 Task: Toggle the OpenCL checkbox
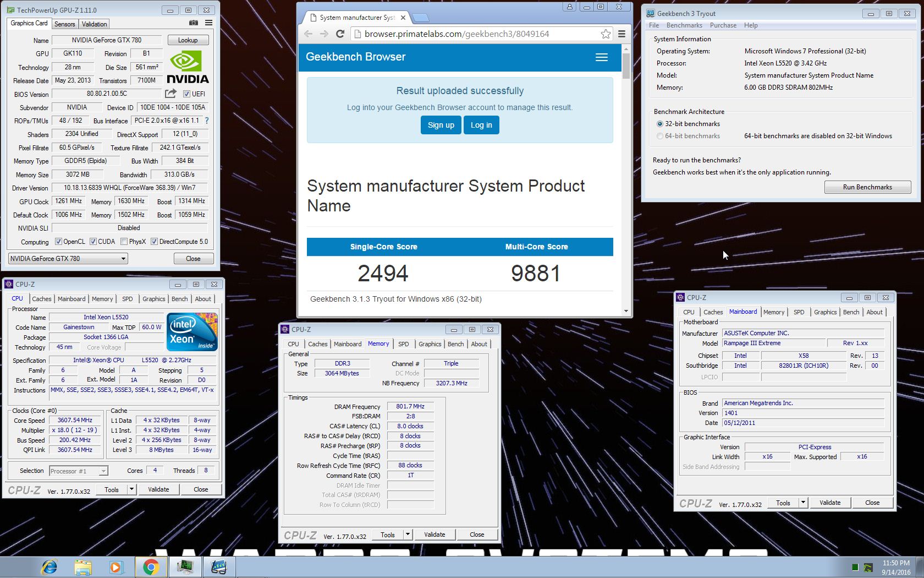58,242
